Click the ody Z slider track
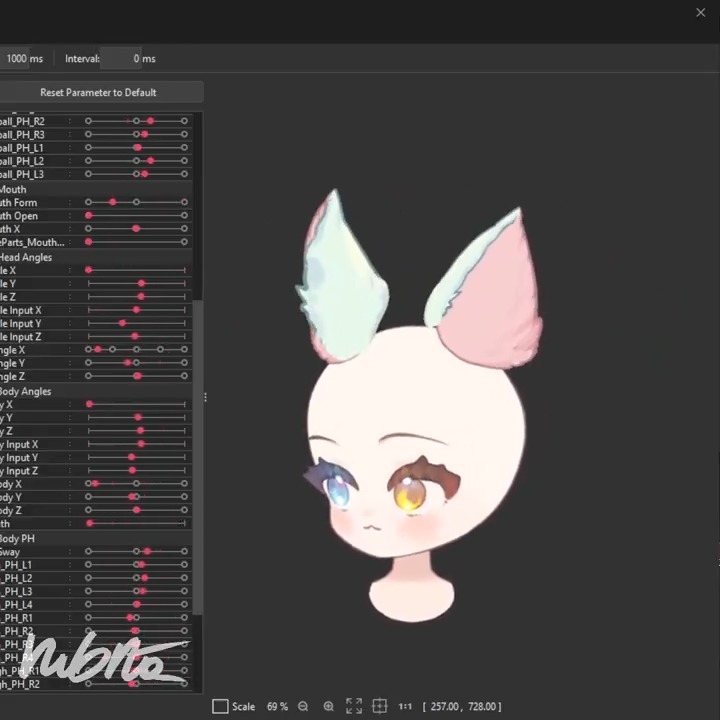Viewport: 720px width, 720px height. (136, 510)
